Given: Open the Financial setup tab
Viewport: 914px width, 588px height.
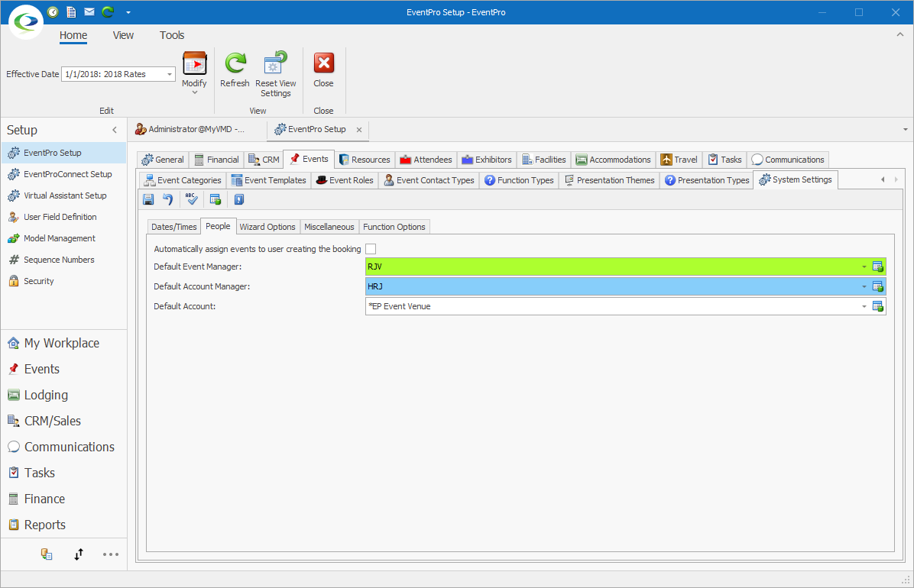Looking at the screenshot, I should pos(216,160).
